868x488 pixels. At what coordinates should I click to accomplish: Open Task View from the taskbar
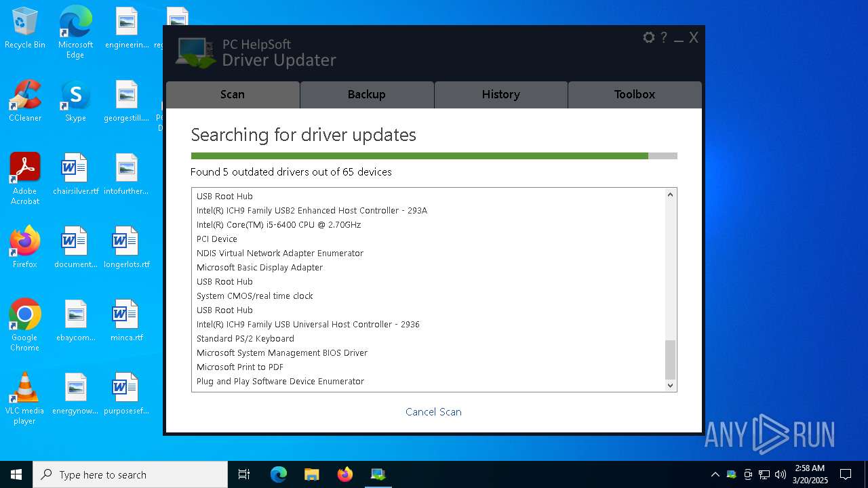coord(244,474)
